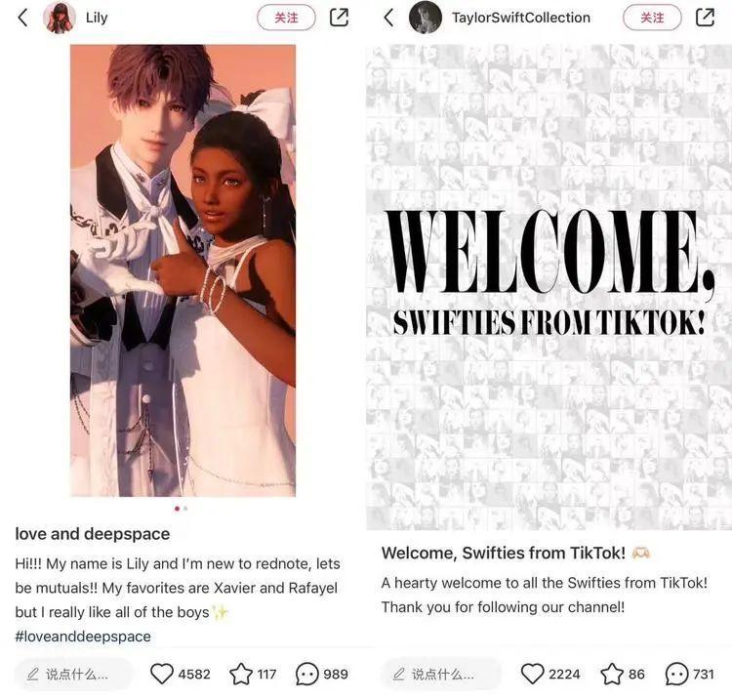Image resolution: width=732 pixels, height=700 pixels.
Task: Share Lily's post via share icon
Action: pyautogui.click(x=339, y=18)
